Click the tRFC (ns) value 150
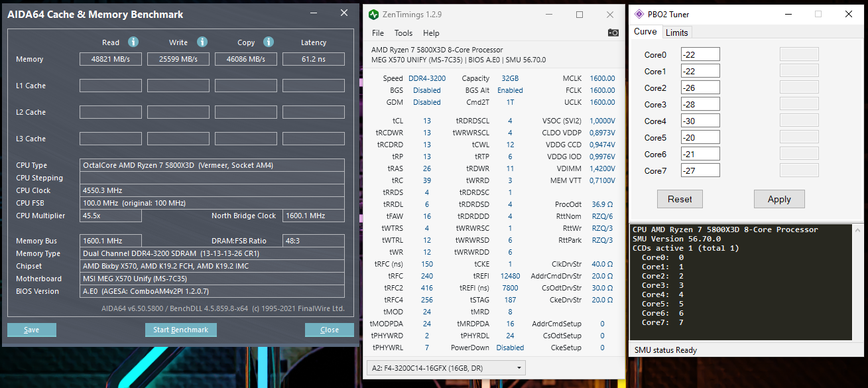 tap(426, 264)
